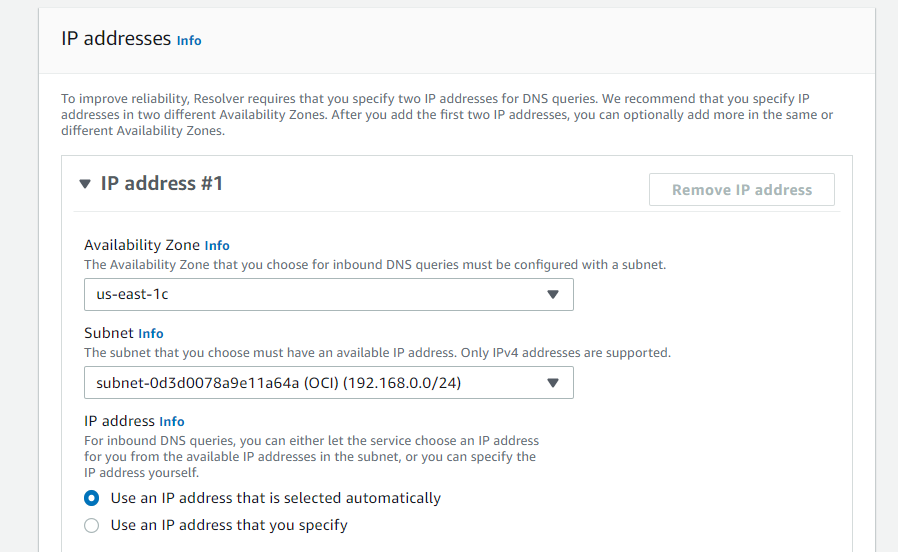Choose the IP address that you specify radio
This screenshot has width=898, height=552.
click(92, 525)
